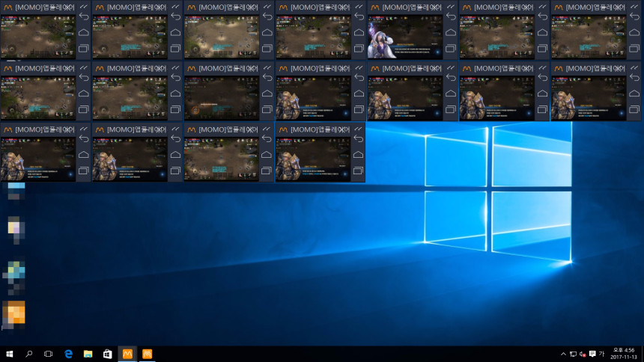Switch to the second orange MOMO taskbar app
The width and height of the screenshot is (644, 362).
[147, 354]
